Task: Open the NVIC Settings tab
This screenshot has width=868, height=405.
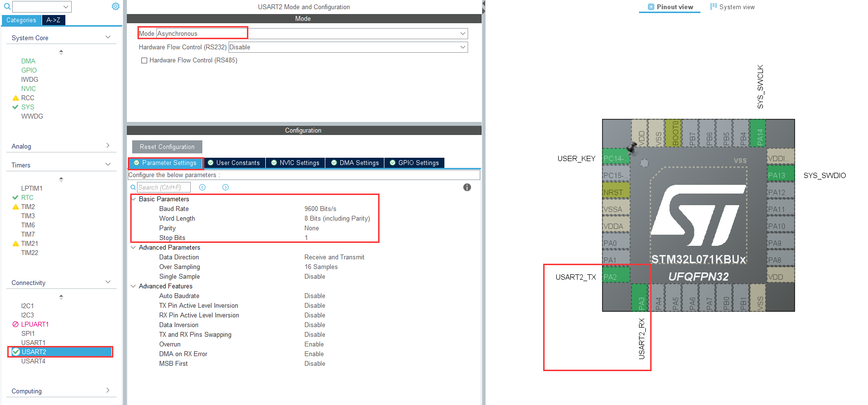Action: pyautogui.click(x=295, y=163)
